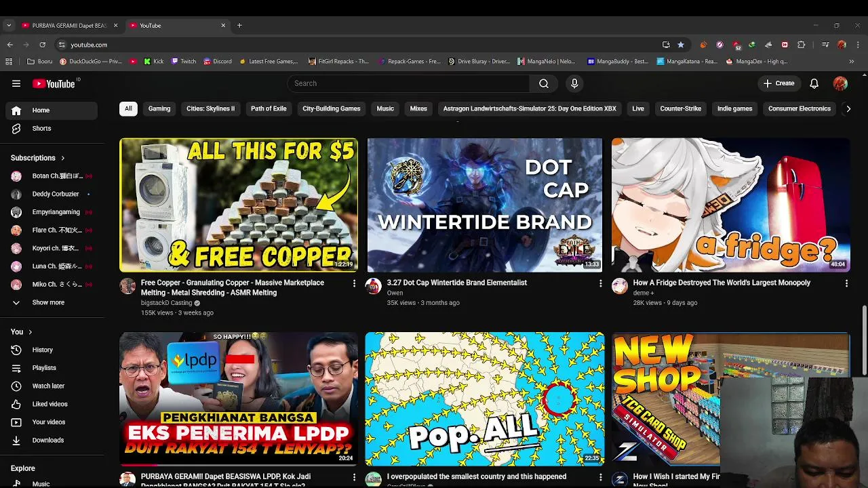The width and height of the screenshot is (868, 488).
Task: Open the notifications bell
Action: pyautogui.click(x=814, y=83)
